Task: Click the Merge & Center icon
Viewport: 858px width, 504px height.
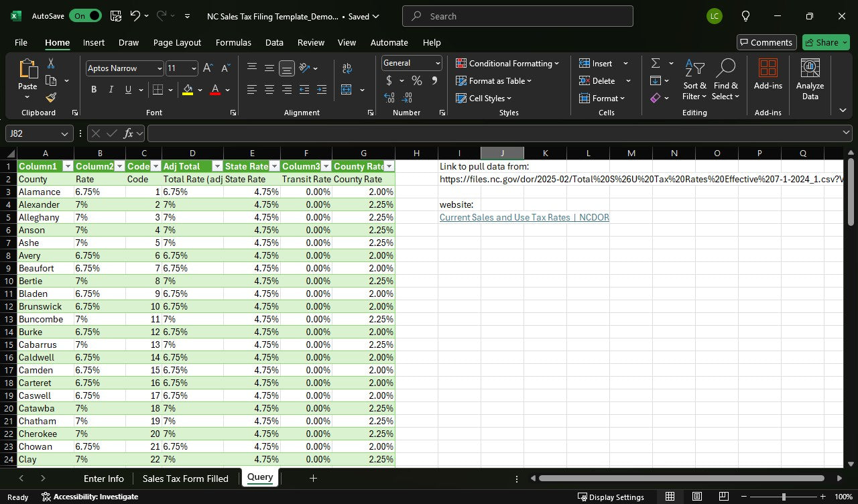Action: pyautogui.click(x=347, y=90)
